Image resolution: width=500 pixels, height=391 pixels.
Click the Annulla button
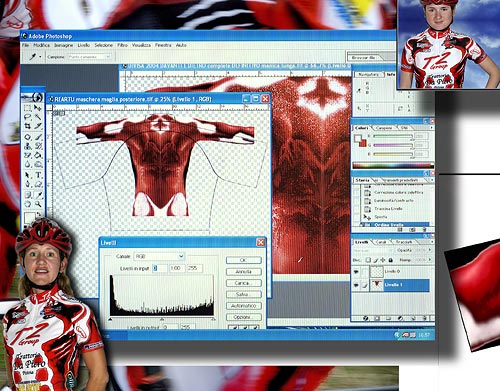[x=244, y=272]
